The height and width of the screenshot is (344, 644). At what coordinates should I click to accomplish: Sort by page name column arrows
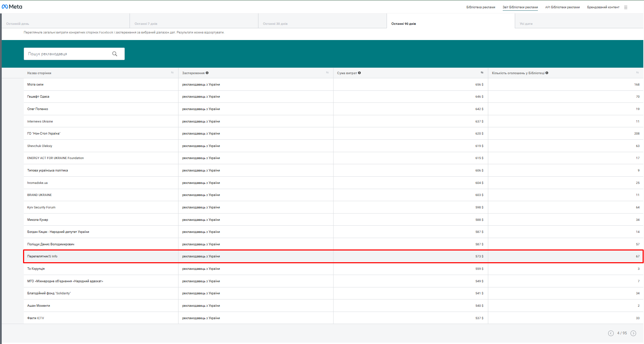click(x=172, y=73)
